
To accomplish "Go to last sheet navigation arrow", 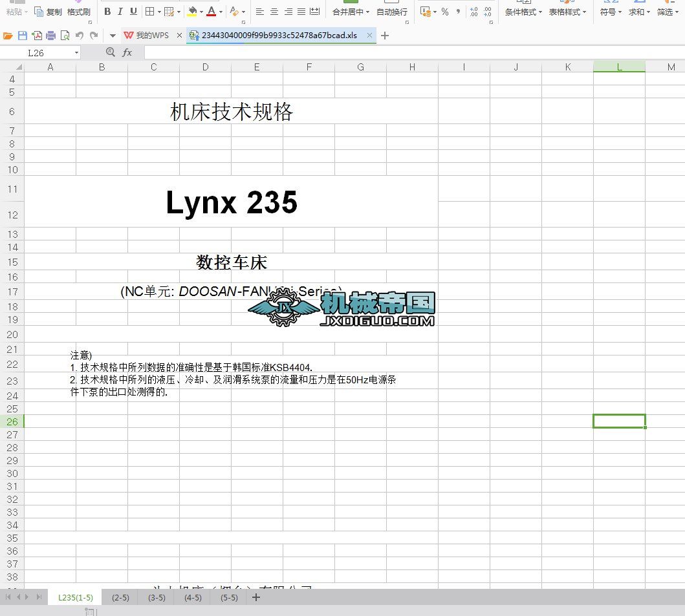I will click(39, 597).
